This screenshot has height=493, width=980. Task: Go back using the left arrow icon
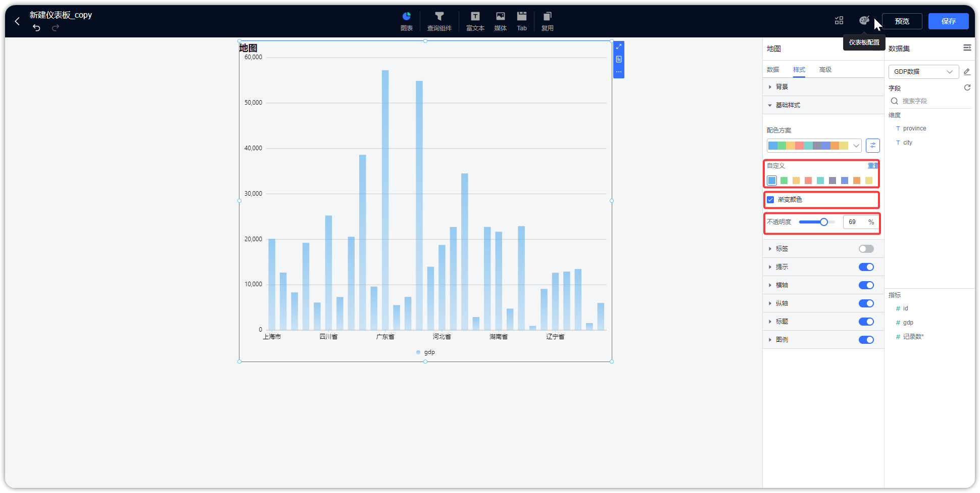point(17,21)
